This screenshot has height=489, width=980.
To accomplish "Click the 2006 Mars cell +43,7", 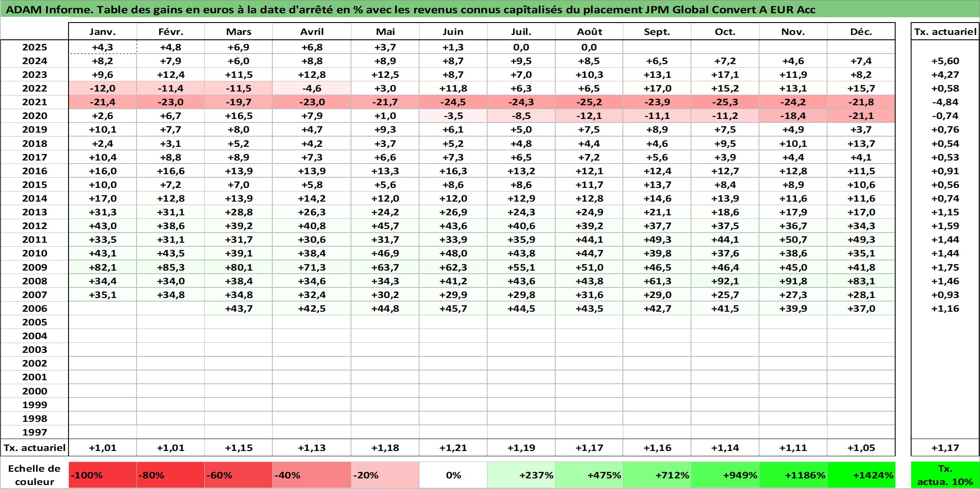I will 239,309.
